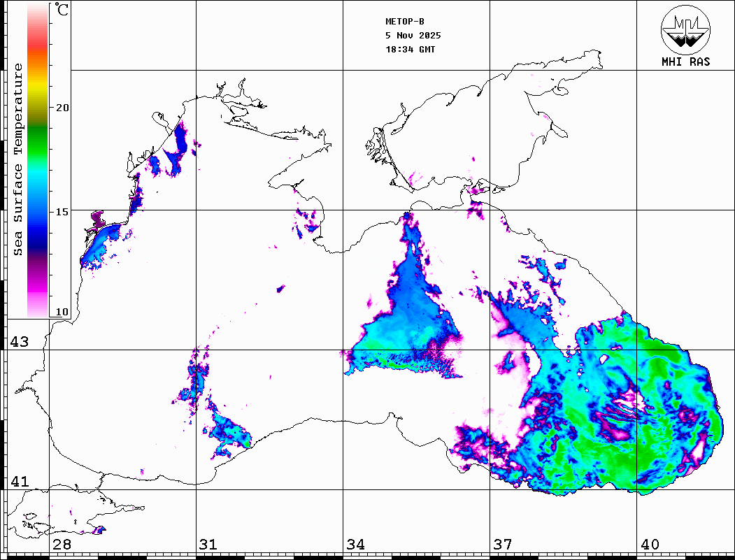This screenshot has width=735, height=560.
Task: Click the longitude label 37
Action: [x=502, y=545]
